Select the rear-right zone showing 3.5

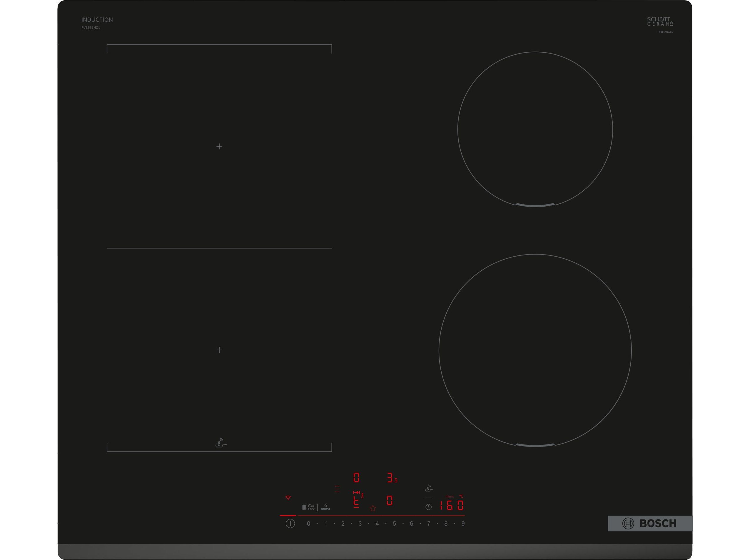point(391,478)
